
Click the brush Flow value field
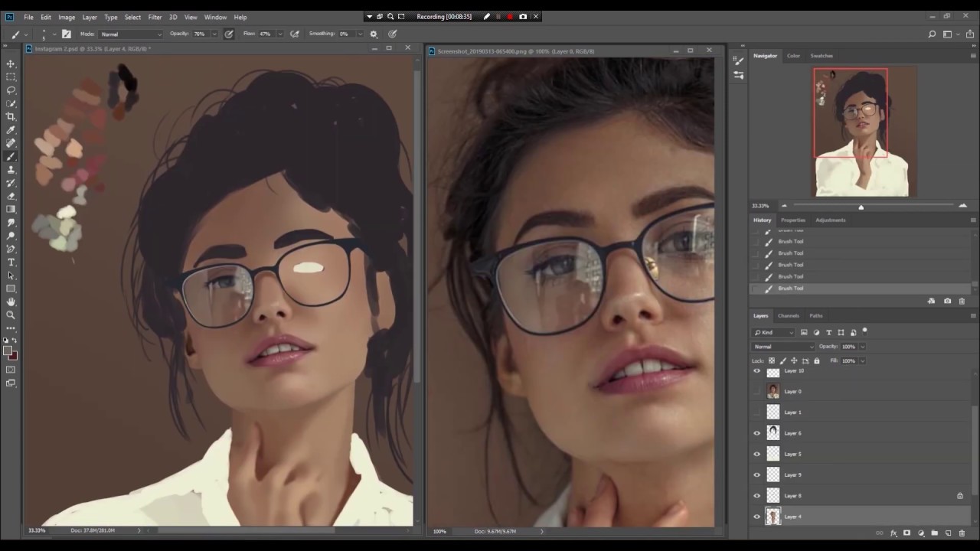pyautogui.click(x=266, y=34)
